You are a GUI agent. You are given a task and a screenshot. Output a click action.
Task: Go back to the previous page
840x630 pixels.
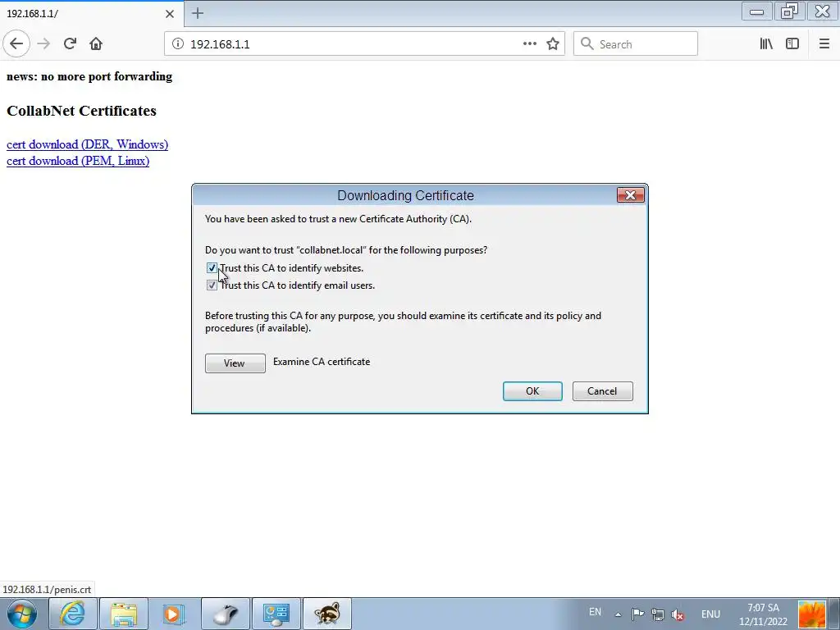16,44
